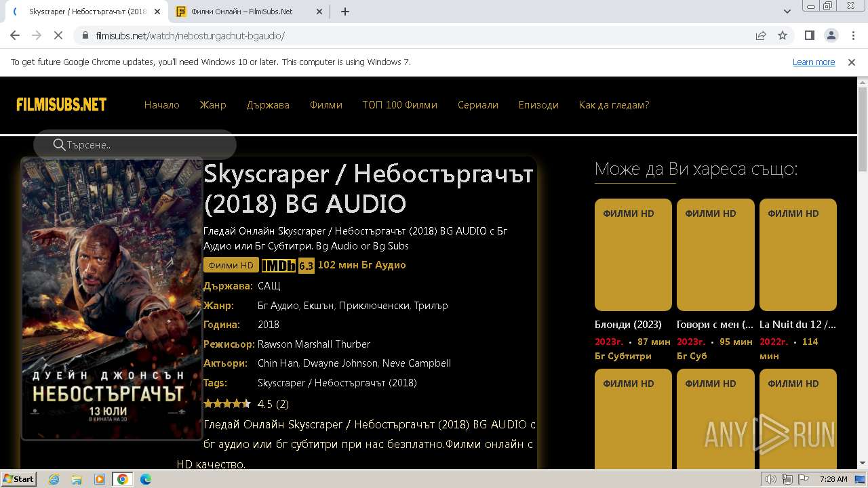Rate the movie using the star rating
Screen dimensions: 868x488
(227, 404)
